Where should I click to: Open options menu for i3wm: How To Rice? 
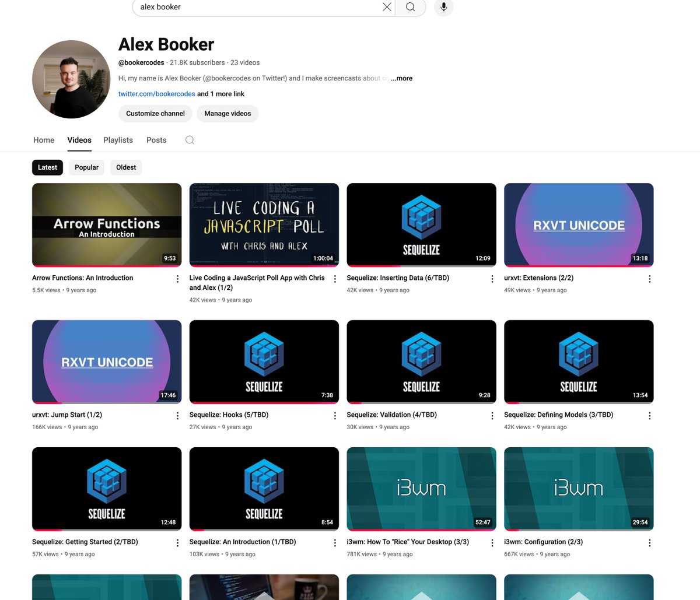492,543
